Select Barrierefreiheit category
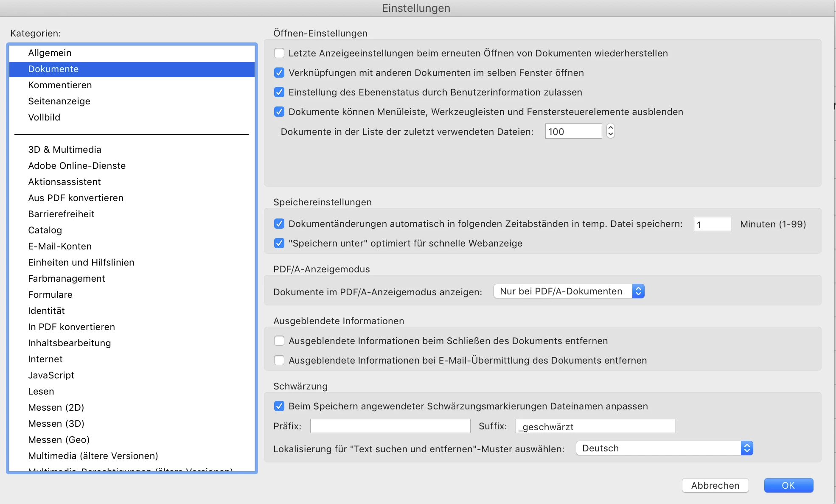 [x=61, y=214]
